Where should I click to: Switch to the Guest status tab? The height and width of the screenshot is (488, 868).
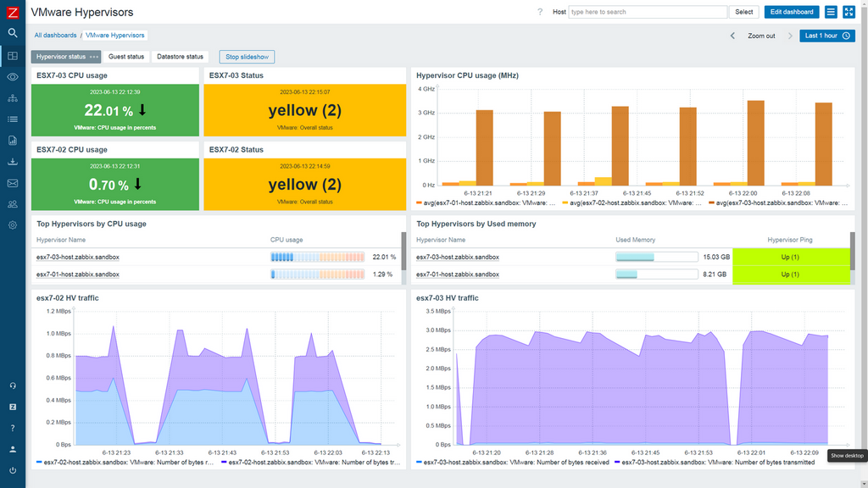point(126,57)
